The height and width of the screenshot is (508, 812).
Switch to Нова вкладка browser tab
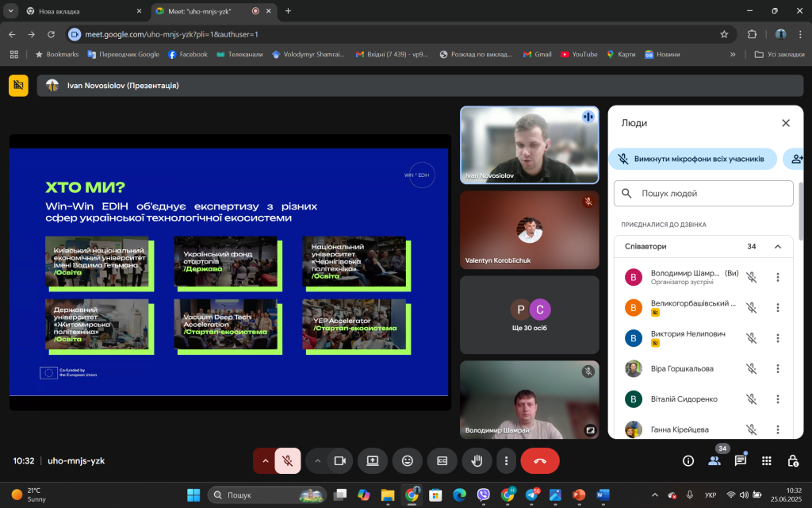[82, 11]
